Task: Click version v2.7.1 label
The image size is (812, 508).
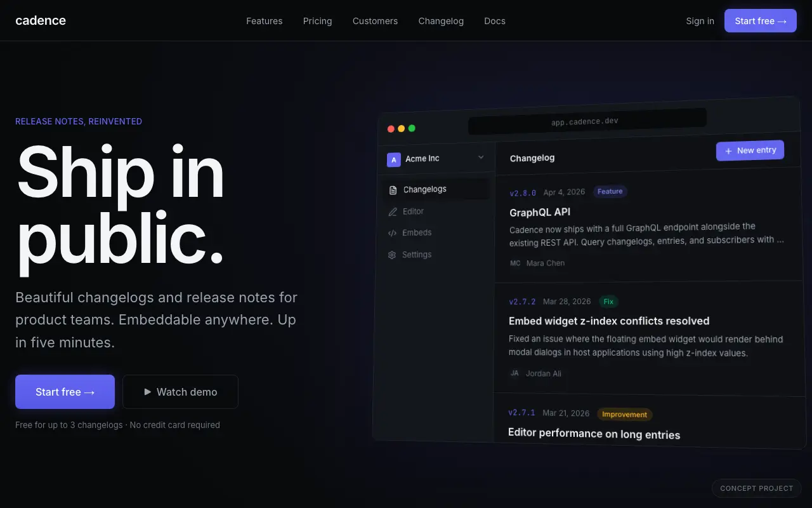Action: (521, 413)
